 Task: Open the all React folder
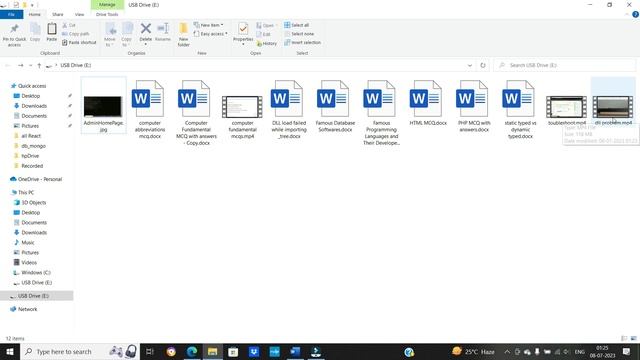(31, 136)
